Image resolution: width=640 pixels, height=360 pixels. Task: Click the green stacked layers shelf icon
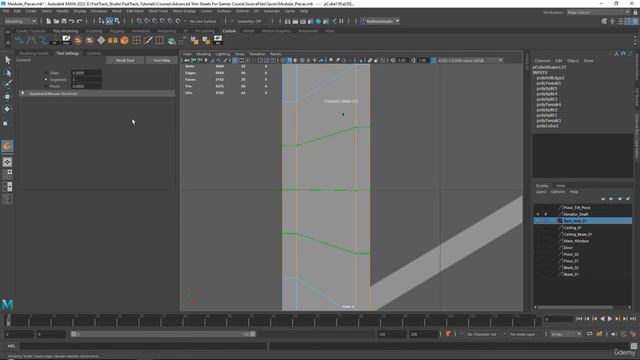pyautogui.click(x=171, y=40)
